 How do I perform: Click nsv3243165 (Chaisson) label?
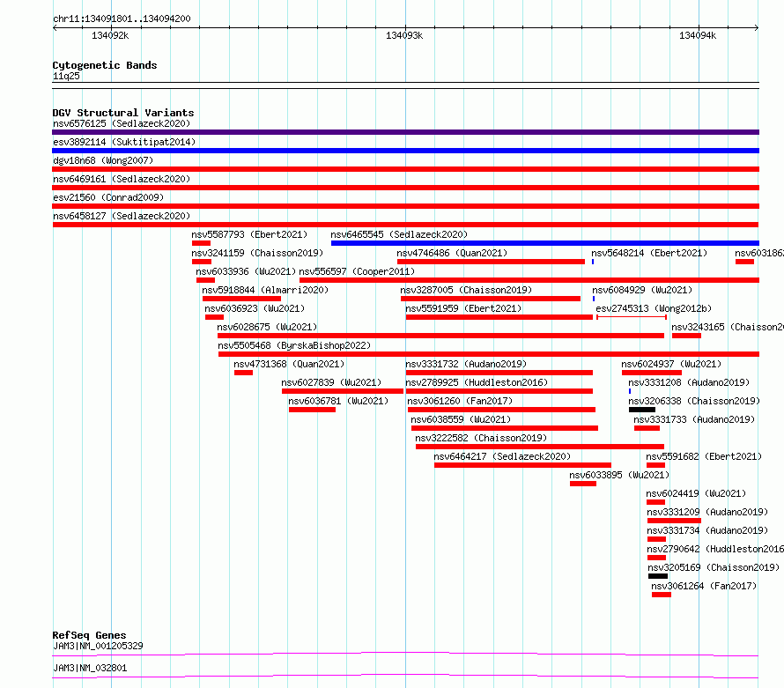(728, 327)
